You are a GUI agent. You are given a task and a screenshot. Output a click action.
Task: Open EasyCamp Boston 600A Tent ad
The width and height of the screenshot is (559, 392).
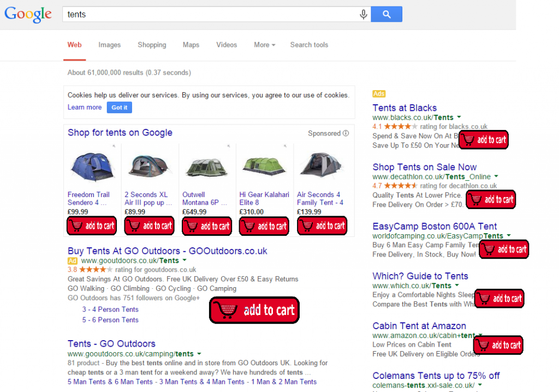pos(435,227)
